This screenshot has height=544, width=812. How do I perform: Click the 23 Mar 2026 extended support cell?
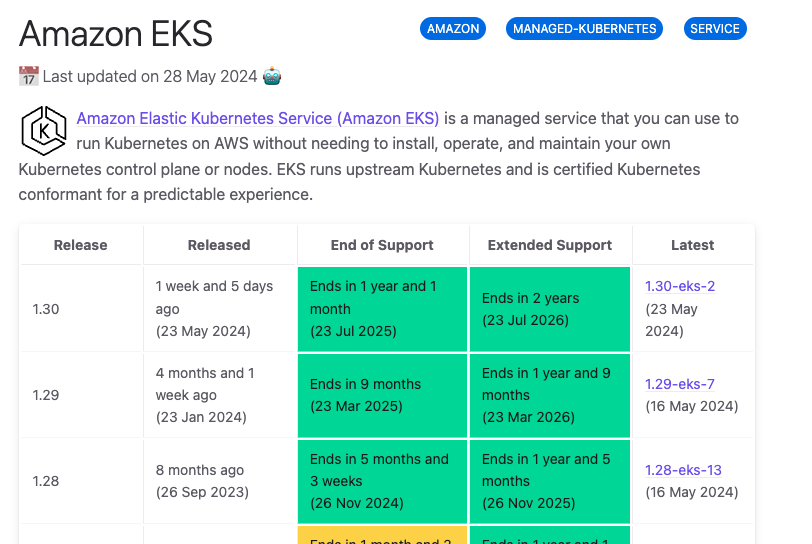click(x=550, y=395)
